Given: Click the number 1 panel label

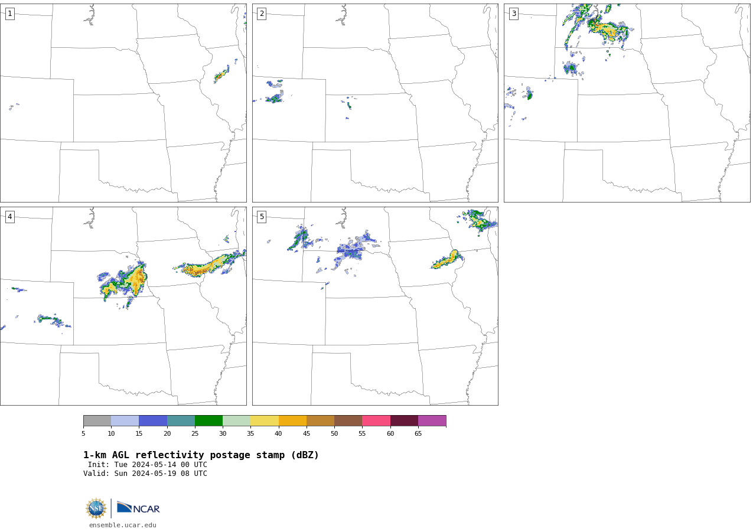Looking at the screenshot, I should (x=9, y=14).
